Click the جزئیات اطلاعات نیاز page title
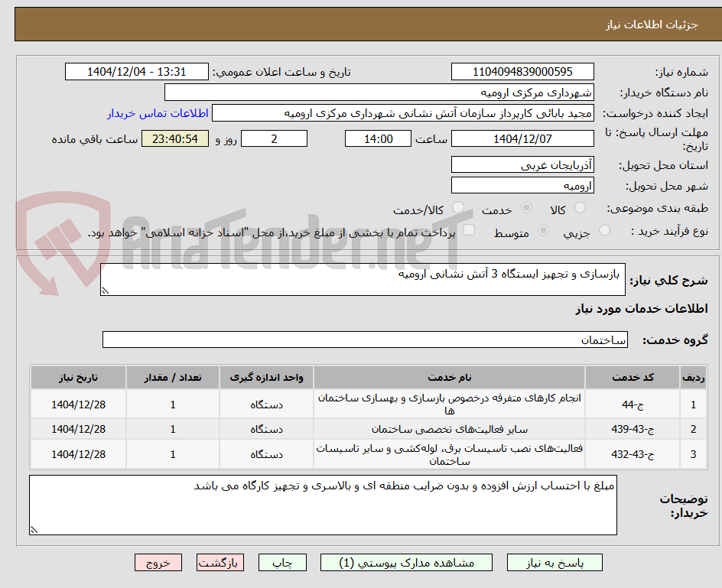 652,24
